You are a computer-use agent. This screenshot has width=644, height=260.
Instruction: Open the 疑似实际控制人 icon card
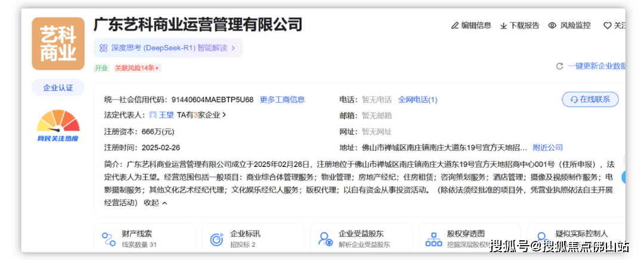coord(541,239)
